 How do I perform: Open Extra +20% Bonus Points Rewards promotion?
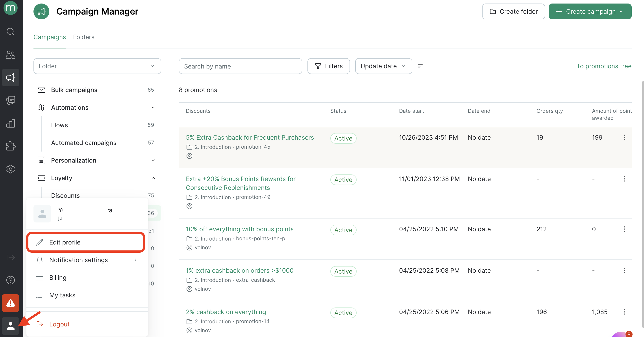241,183
